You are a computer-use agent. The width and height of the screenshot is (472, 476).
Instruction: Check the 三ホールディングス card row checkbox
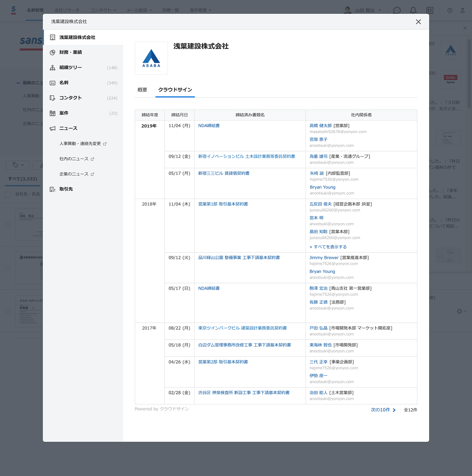point(7,311)
